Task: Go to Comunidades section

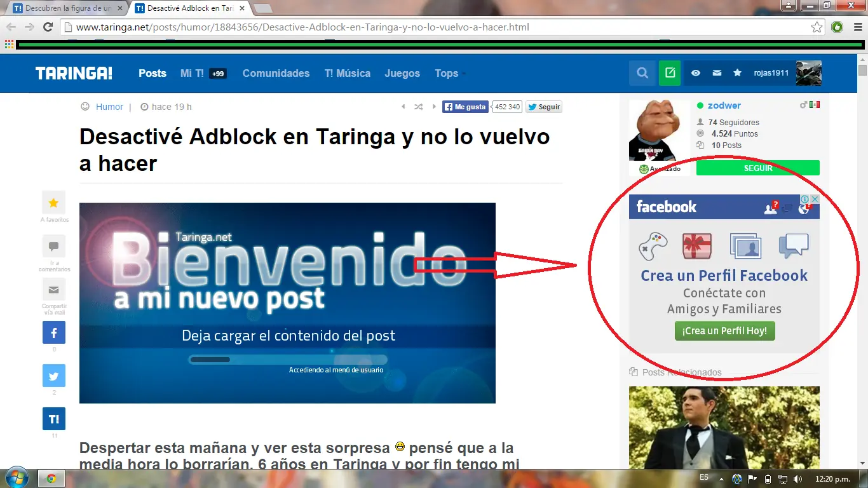Action: [x=276, y=73]
